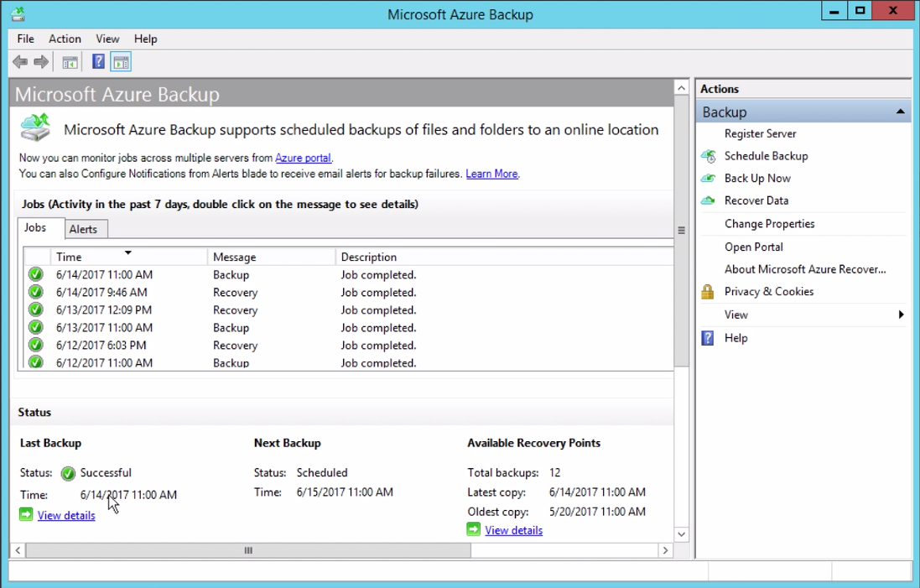This screenshot has width=920, height=588.
Task: Click the backup server icon beside the headline
Action: 35,127
